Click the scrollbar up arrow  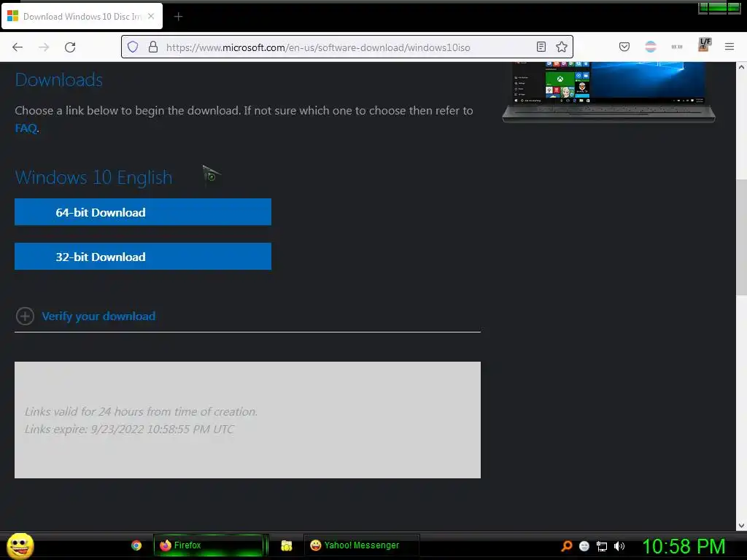(741, 67)
